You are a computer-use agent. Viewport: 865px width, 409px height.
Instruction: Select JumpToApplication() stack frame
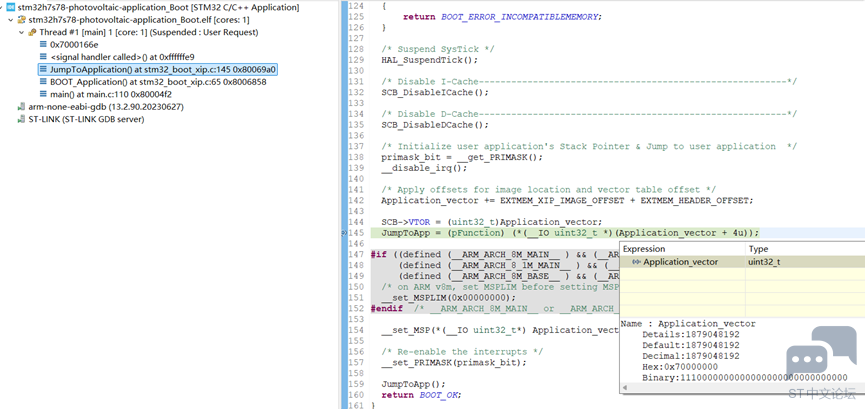coord(157,70)
